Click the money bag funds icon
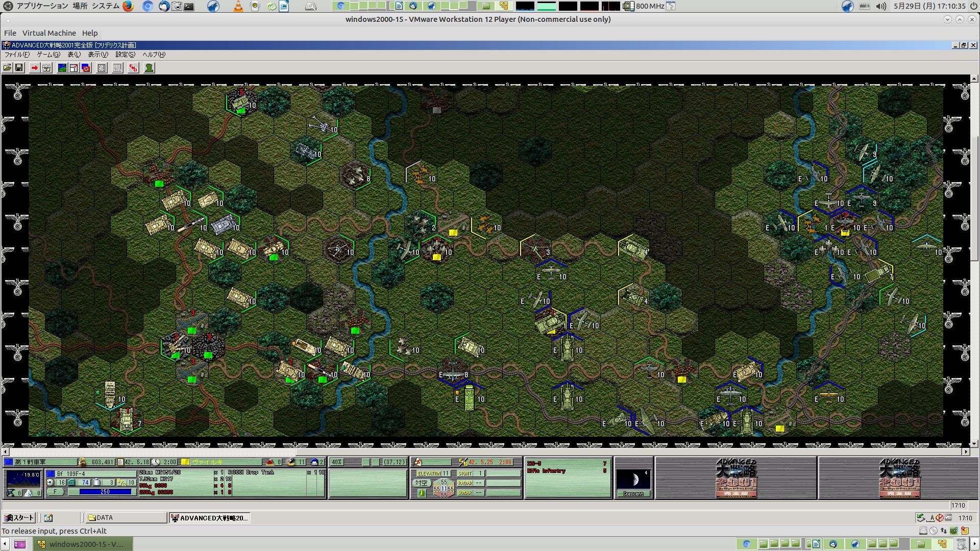This screenshot has height=551, width=980. click(82, 462)
